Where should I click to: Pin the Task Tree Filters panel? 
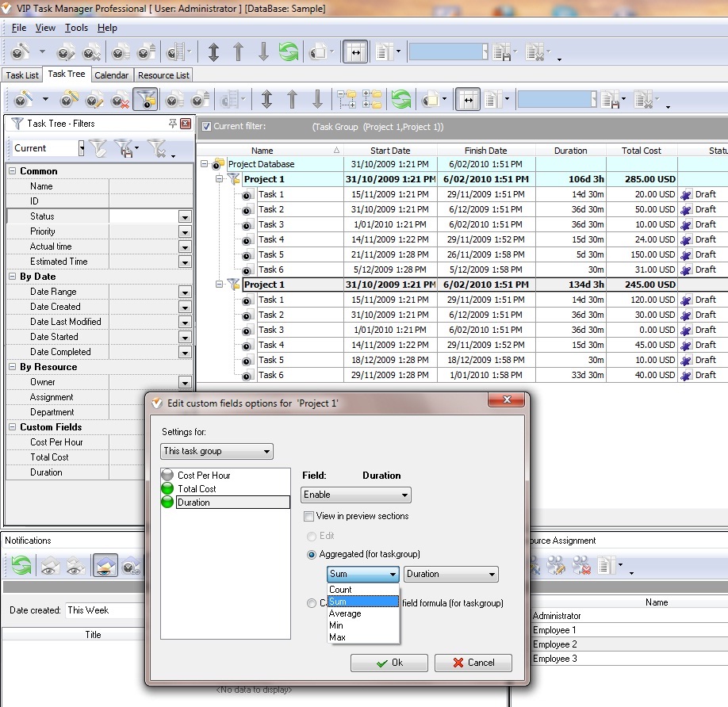[x=173, y=124]
